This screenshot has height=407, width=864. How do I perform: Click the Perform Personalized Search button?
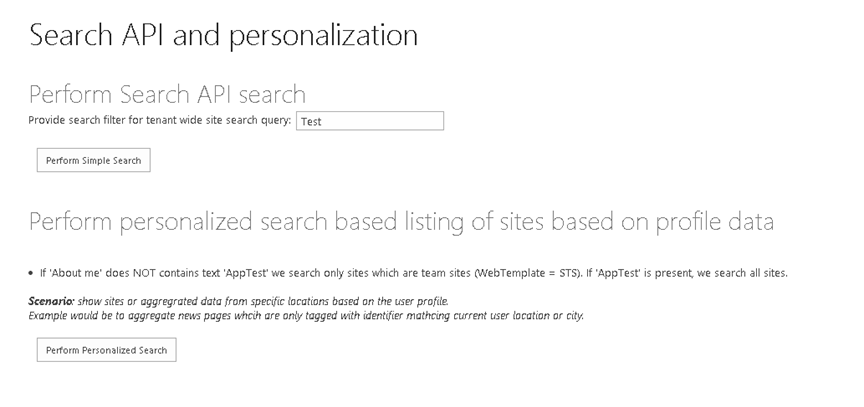(x=106, y=350)
